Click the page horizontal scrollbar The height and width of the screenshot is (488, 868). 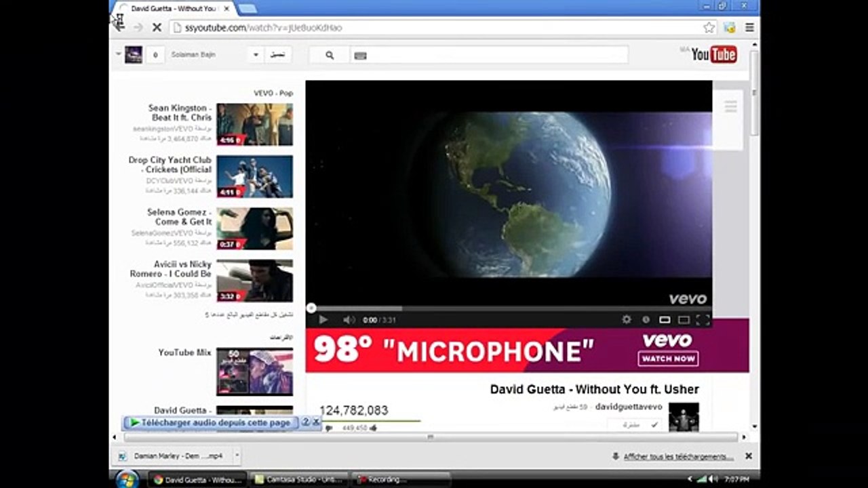[x=430, y=437]
